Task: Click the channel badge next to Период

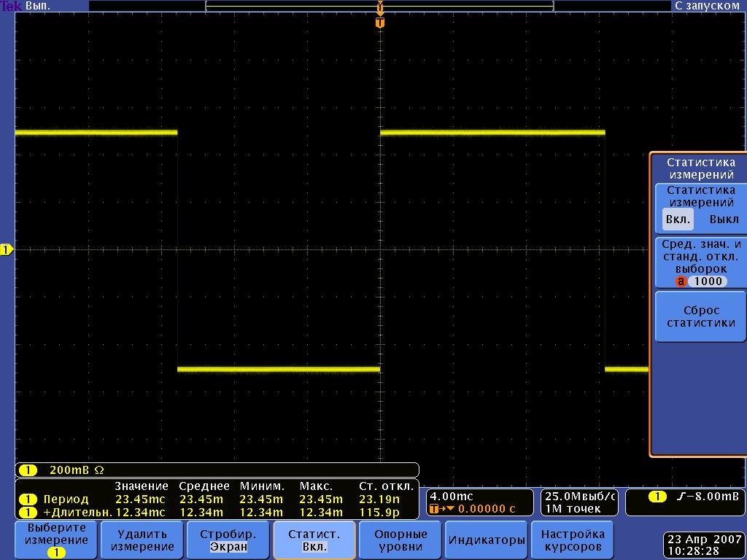Action: click(28, 499)
